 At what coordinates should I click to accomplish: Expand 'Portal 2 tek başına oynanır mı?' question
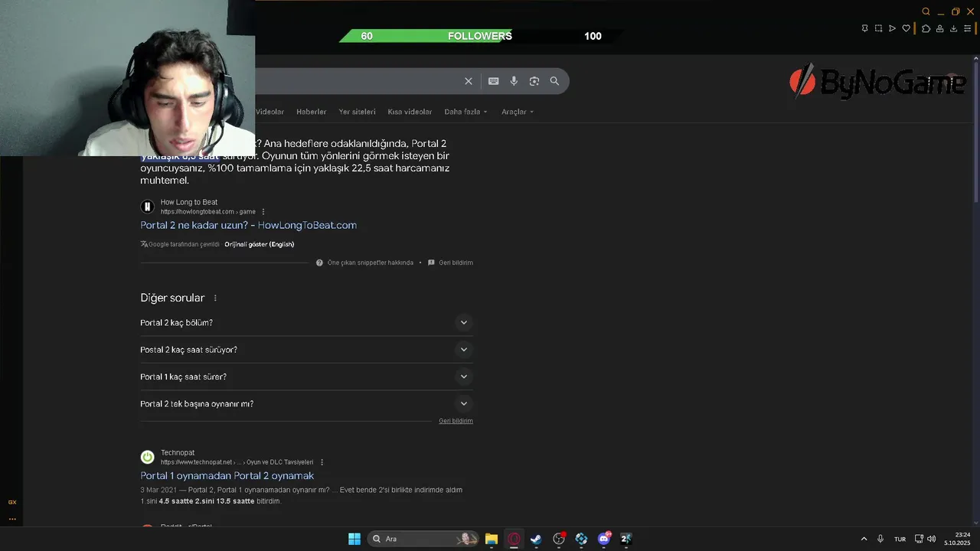pos(306,403)
